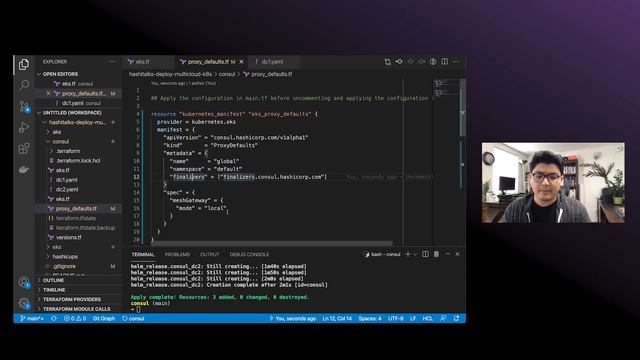This screenshot has height=360, width=640.
Task: Open the Manage gear icon
Action: coord(24,303)
